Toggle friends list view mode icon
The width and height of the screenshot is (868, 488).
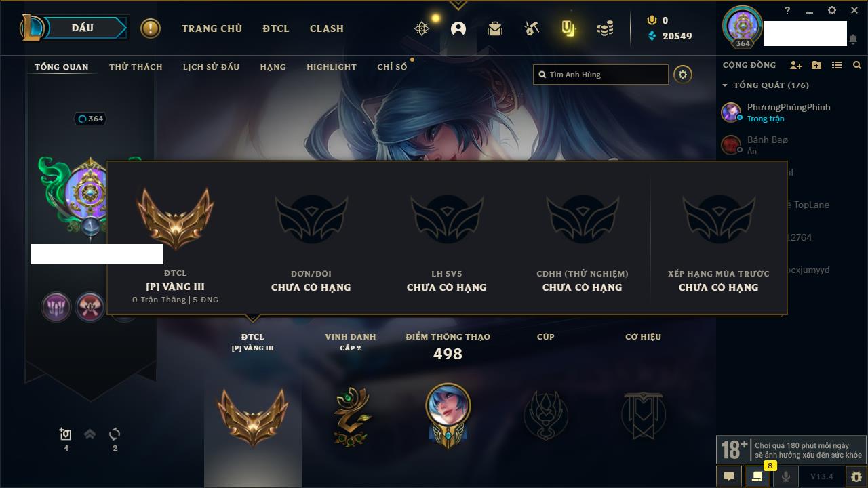[x=837, y=65]
